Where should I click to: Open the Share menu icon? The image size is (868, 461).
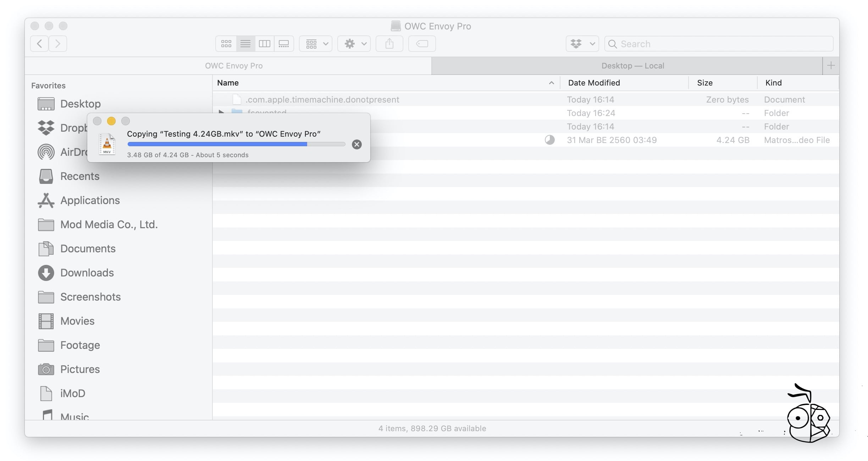(389, 43)
